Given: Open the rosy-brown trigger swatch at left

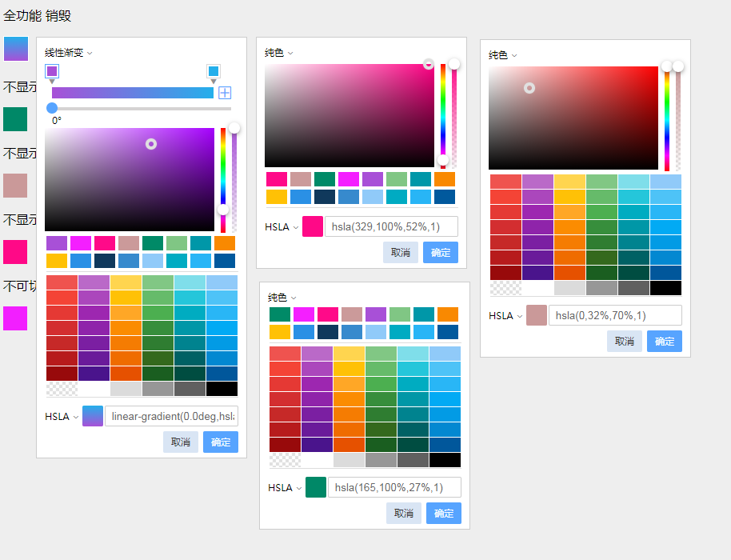Looking at the screenshot, I should [x=15, y=186].
